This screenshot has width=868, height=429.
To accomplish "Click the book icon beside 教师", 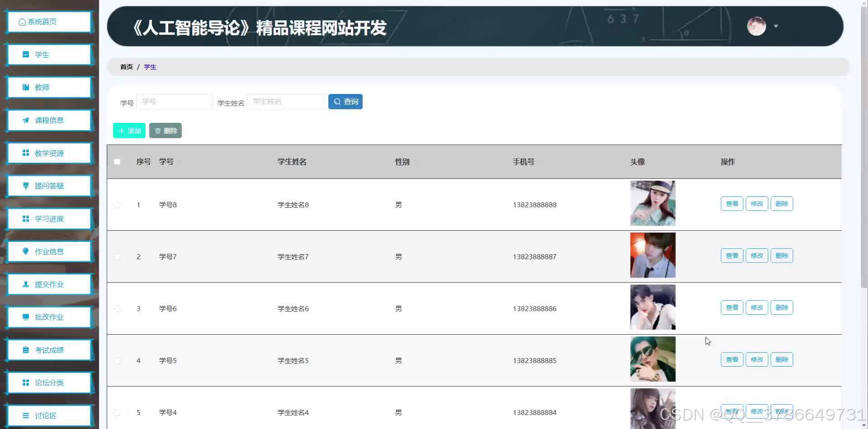I will [26, 87].
